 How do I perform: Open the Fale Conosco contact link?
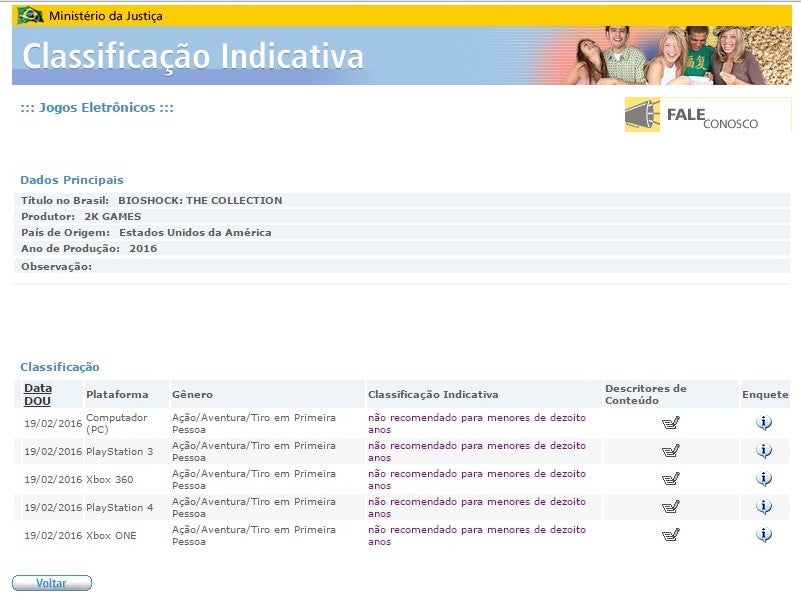(708, 115)
